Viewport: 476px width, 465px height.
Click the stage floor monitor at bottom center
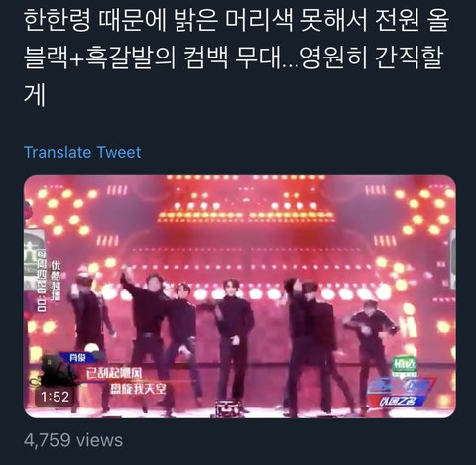(x=229, y=407)
